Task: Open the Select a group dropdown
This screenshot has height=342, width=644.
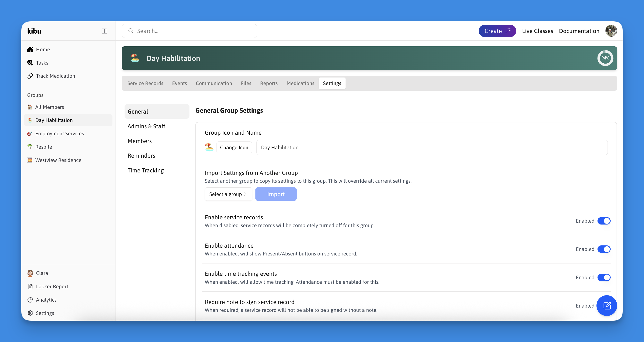Action: tap(228, 194)
